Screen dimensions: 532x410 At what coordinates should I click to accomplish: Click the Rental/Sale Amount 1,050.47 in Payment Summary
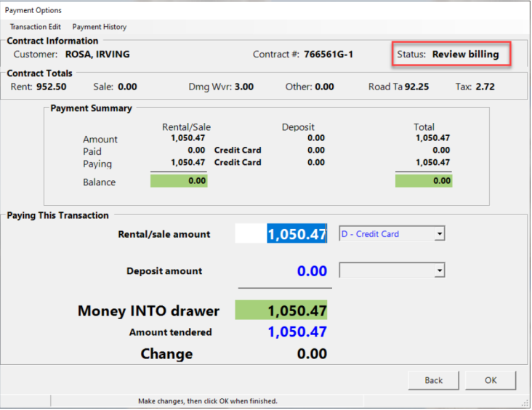click(188, 138)
